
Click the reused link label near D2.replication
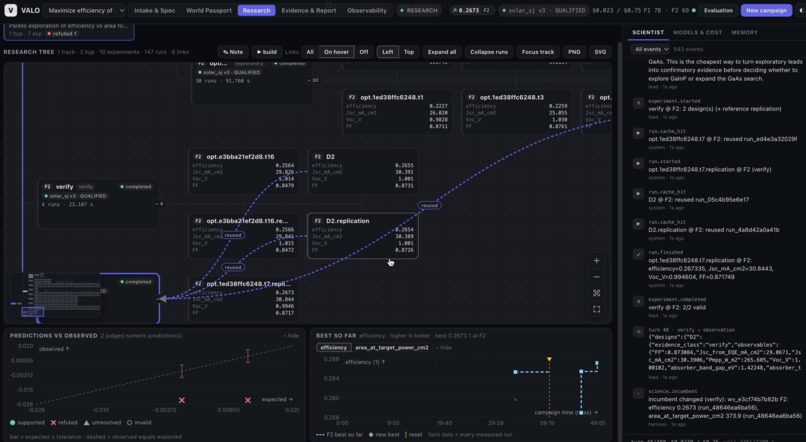click(x=429, y=205)
